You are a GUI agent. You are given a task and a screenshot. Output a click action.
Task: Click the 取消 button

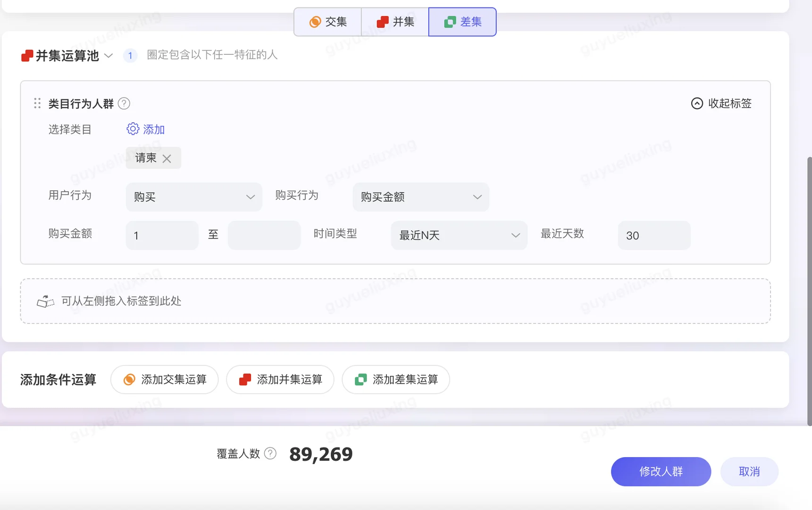(749, 471)
